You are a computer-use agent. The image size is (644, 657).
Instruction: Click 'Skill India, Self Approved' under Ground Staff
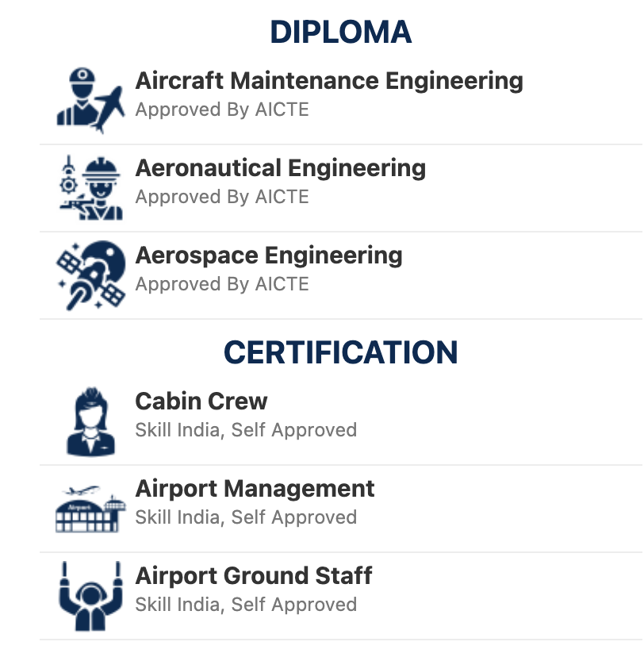click(x=246, y=605)
